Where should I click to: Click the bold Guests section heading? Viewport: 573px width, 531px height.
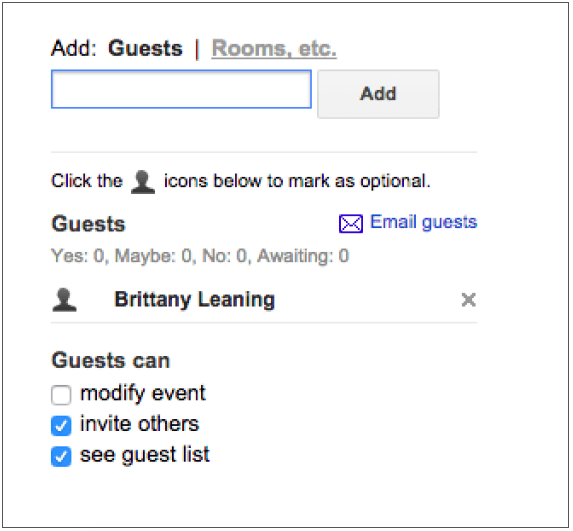tap(88, 224)
